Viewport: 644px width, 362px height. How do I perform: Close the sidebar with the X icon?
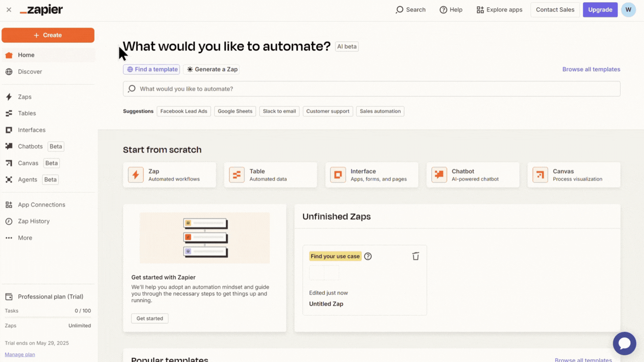(9, 10)
